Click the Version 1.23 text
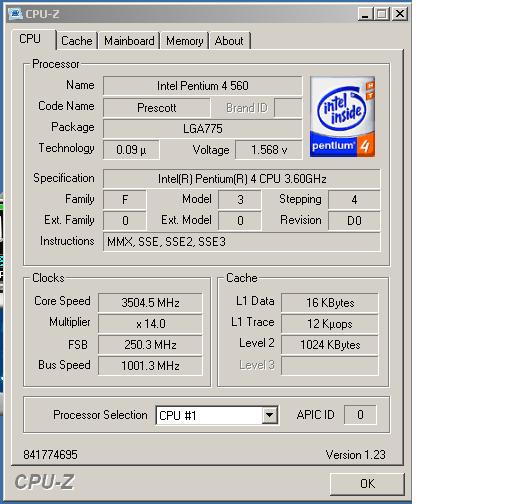 (x=355, y=455)
